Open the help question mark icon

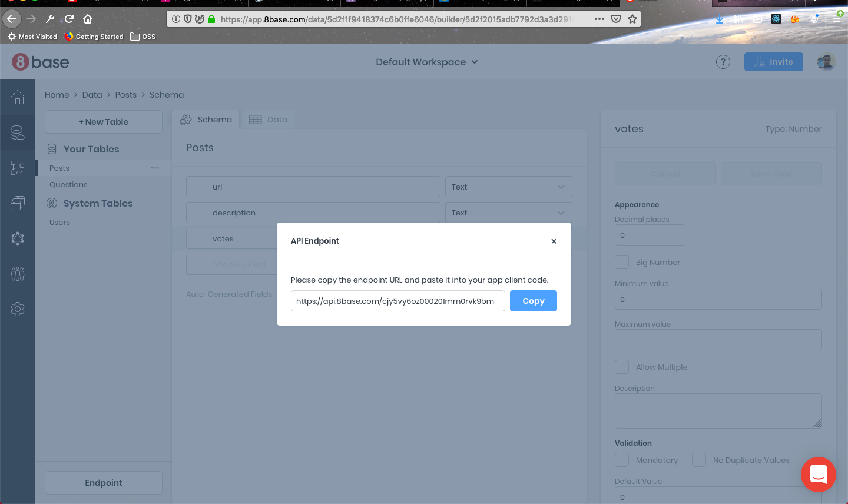(x=723, y=62)
